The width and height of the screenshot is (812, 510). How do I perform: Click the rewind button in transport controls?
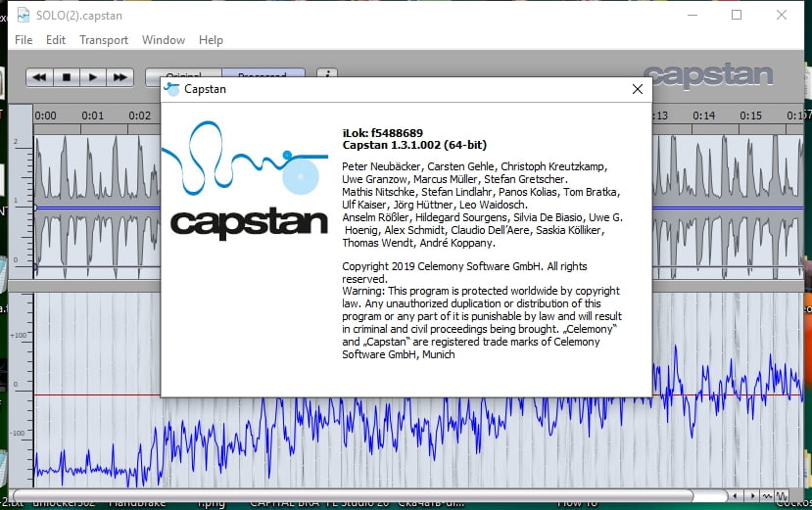click(x=39, y=77)
